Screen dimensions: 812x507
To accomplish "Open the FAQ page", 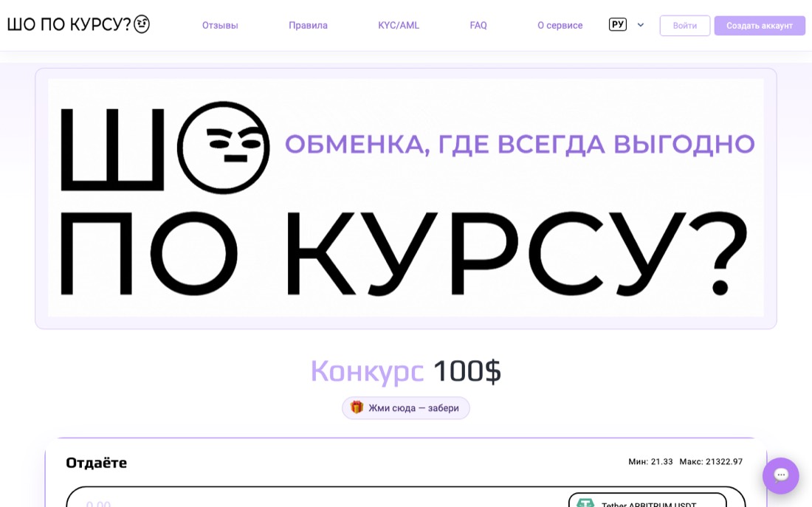I will pyautogui.click(x=478, y=25).
